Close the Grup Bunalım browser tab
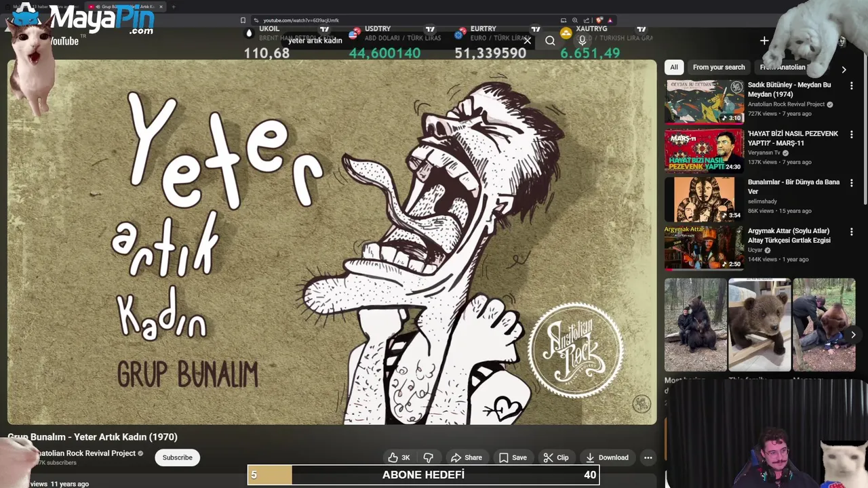Image resolution: width=868 pixels, height=488 pixels. click(x=161, y=7)
